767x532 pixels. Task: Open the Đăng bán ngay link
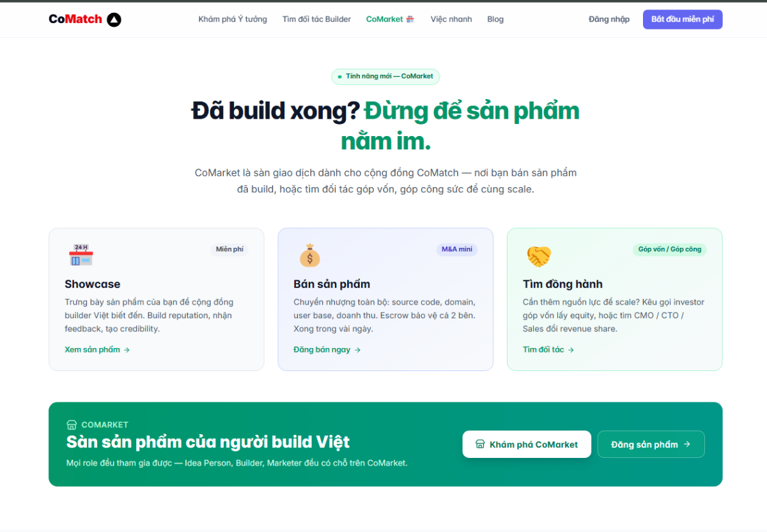[327, 350]
